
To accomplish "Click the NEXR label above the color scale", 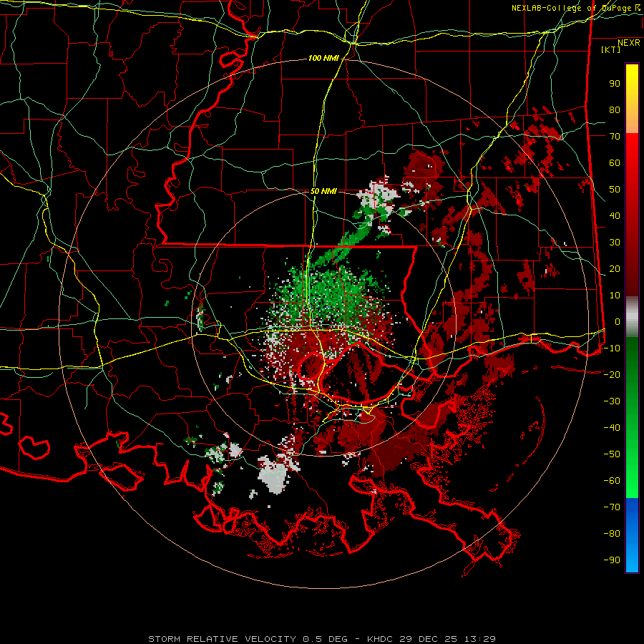I will point(628,43).
